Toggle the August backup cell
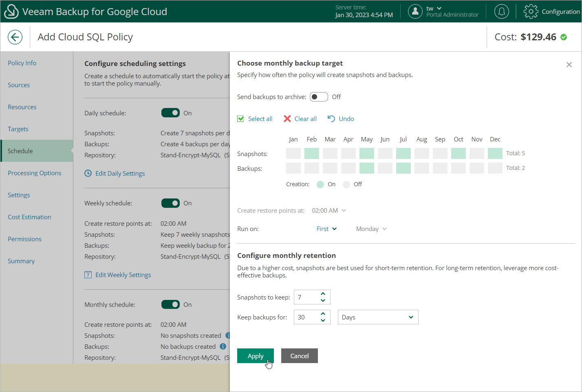This screenshot has height=392, width=582. [x=422, y=168]
